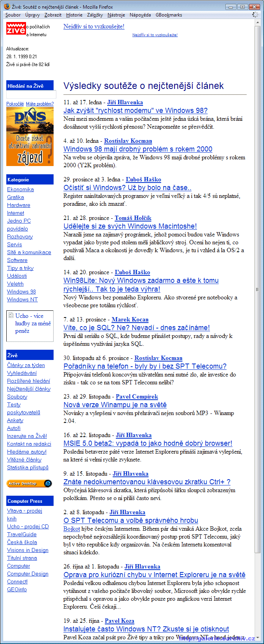This screenshot has height=644, width=264.
Task: Click author Tomáš Holčík link
Action: (133, 218)
